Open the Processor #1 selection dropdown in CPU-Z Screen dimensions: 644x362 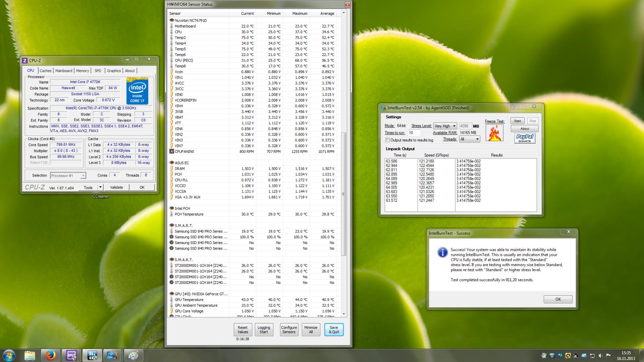(68, 175)
